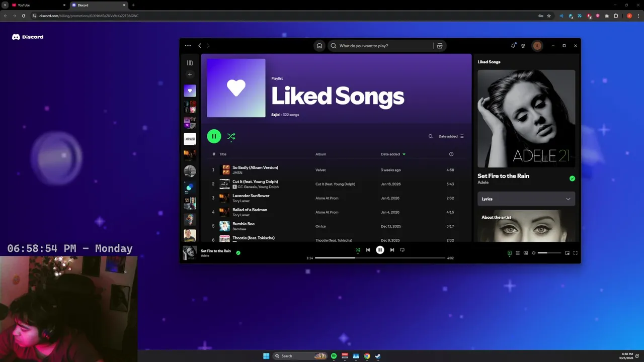Viewport: 644px width, 362px height.
Task: Open Steam from Windows taskbar
Action: tap(378, 356)
